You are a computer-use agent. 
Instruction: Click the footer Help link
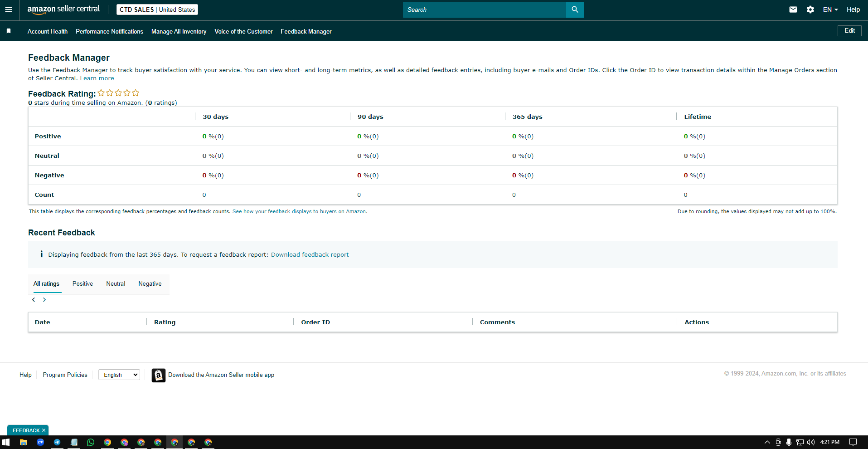tap(25, 375)
